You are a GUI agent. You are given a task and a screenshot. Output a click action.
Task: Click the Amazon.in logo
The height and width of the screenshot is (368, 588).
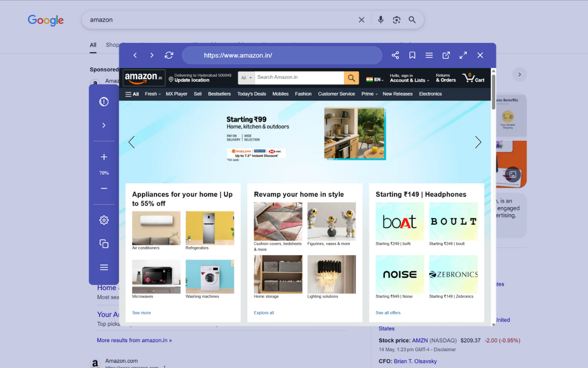[144, 78]
